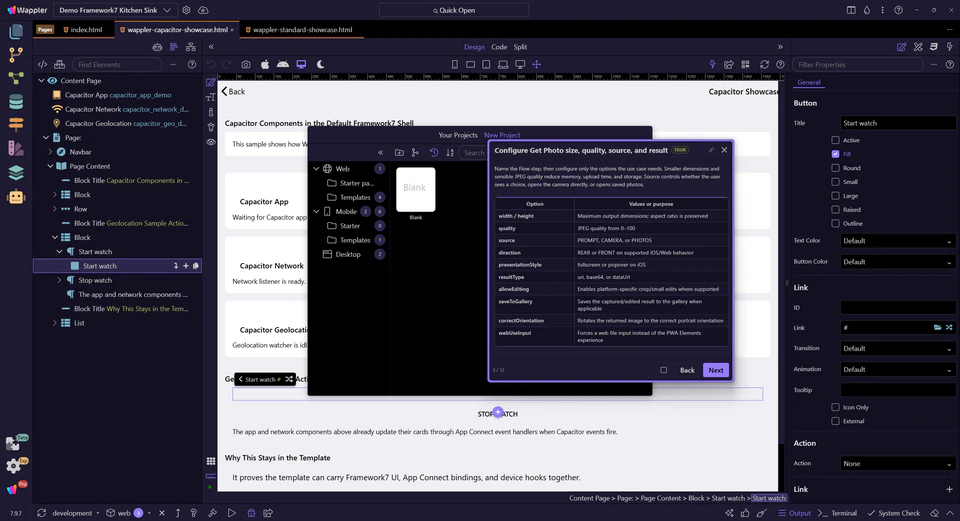Click the cloud publish icon in title bar
Viewport: 960px width, 521px height.
point(203,10)
